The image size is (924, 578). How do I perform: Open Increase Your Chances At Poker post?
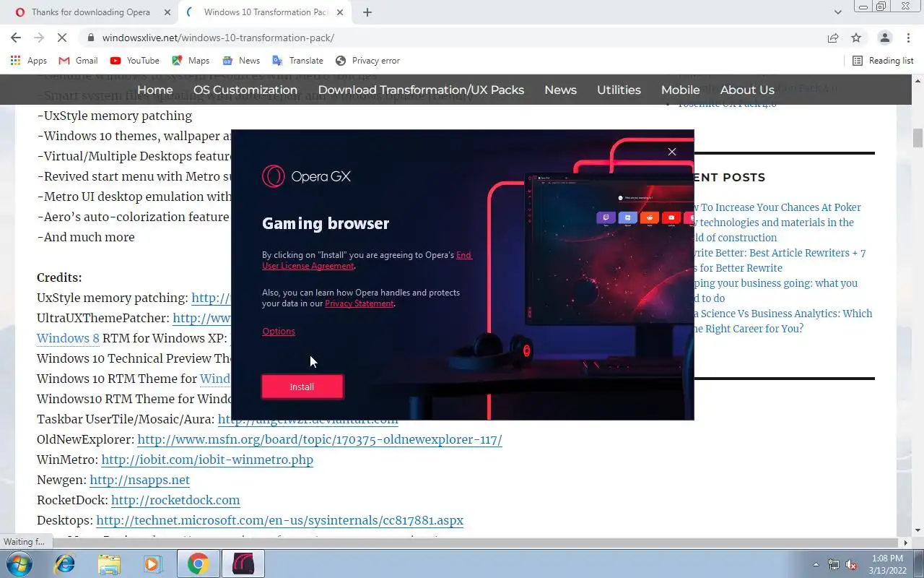click(x=777, y=207)
